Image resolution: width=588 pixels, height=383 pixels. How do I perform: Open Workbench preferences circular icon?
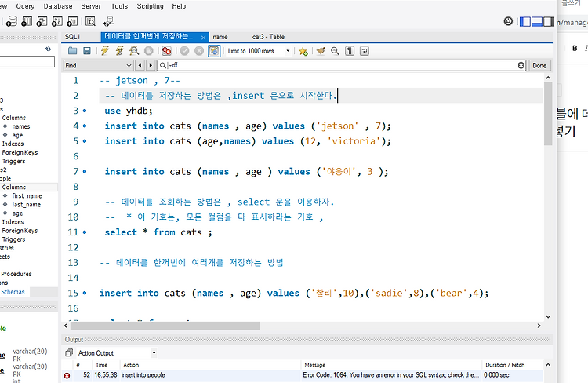pos(508,21)
